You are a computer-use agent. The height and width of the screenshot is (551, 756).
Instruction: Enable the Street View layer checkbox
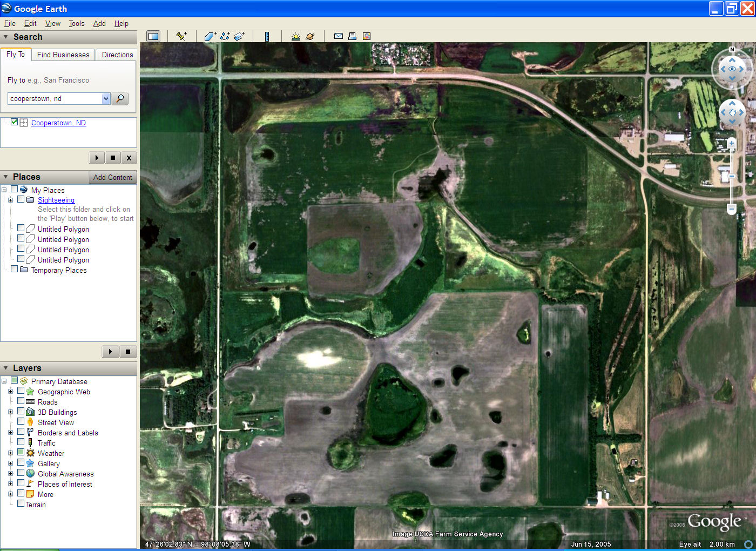[x=21, y=422]
